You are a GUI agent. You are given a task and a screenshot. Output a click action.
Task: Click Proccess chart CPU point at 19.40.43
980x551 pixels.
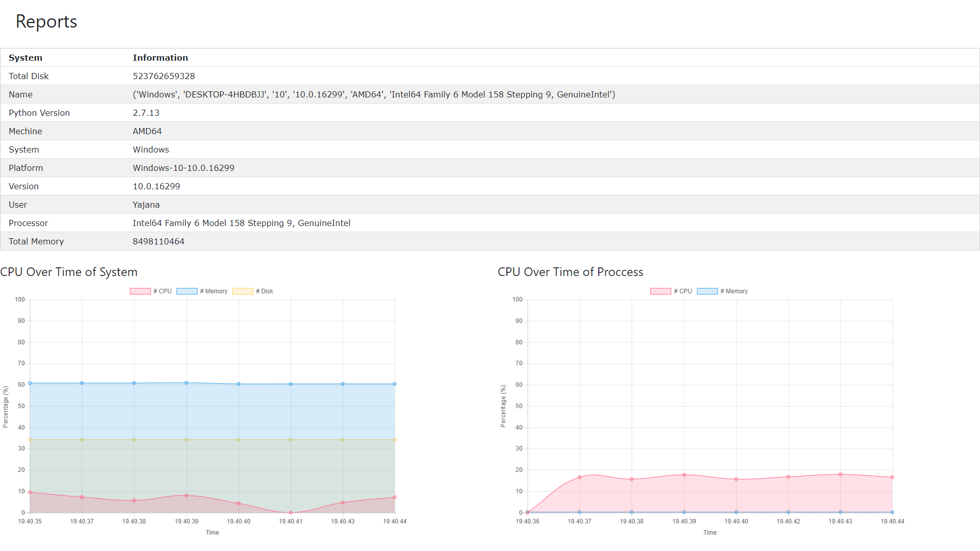pos(840,474)
